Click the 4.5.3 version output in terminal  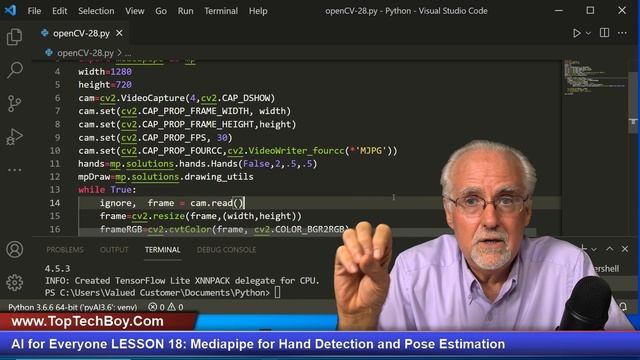point(58,269)
